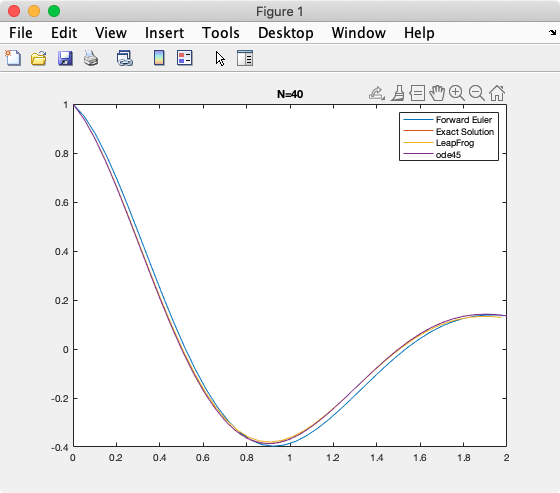This screenshot has height=493, width=560.
Task: Click the Export axes icon above the plot
Action: click(x=377, y=93)
